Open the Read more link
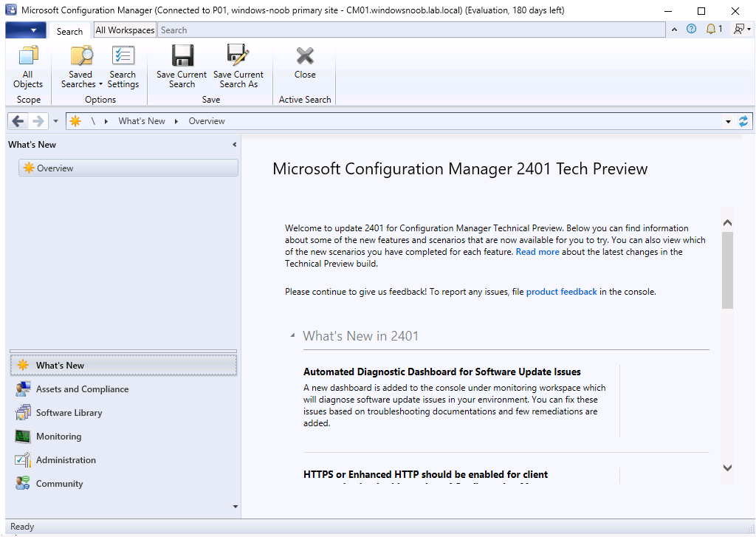This screenshot has height=537, width=756. coord(537,252)
